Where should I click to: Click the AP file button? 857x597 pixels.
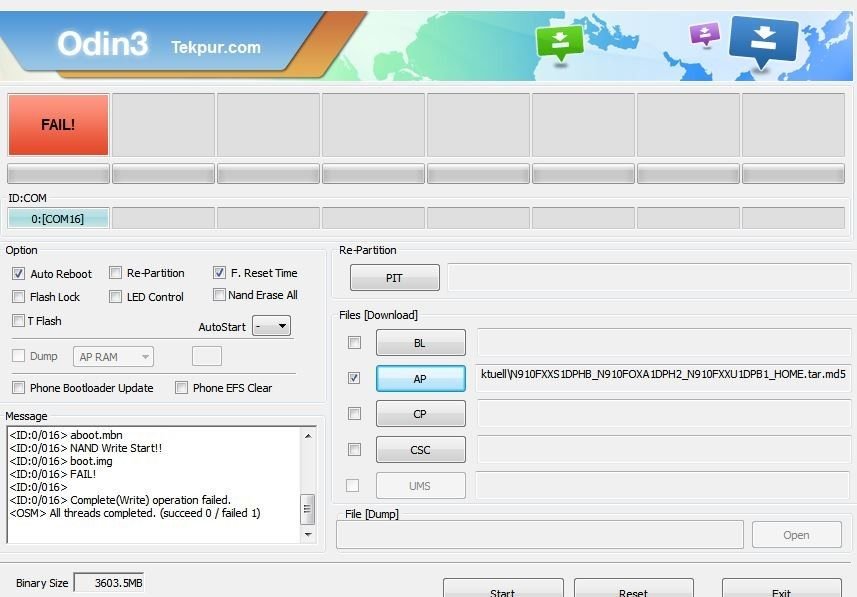421,378
